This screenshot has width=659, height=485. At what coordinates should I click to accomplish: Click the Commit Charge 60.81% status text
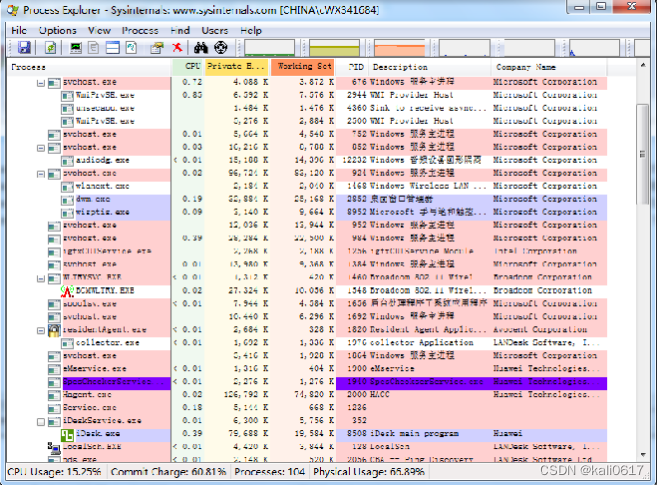pos(169,472)
